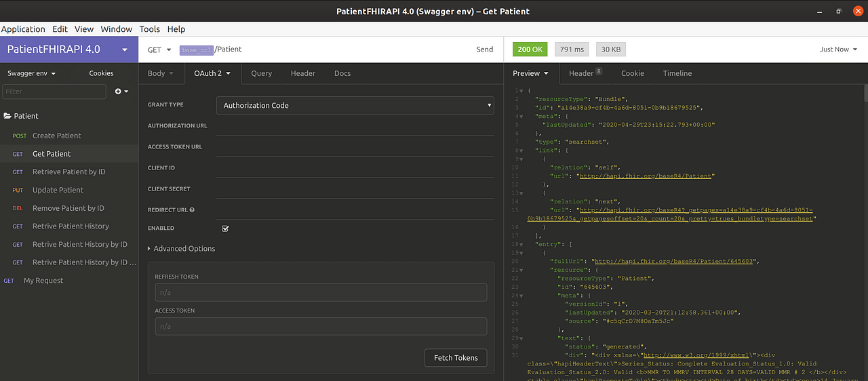Click the base_url environment variable tag
The height and width of the screenshot is (381, 868).
tap(197, 50)
